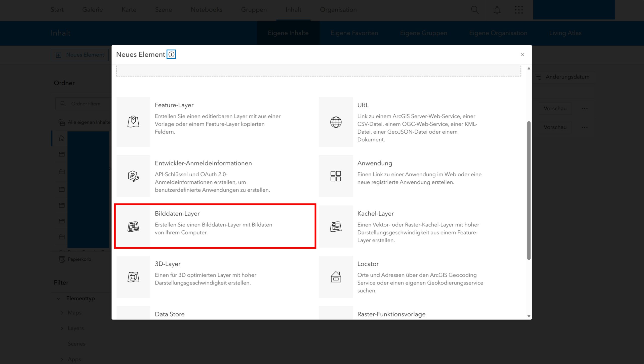644x364 pixels.
Task: Expand the Elementtyp filter section
Action: (59, 299)
